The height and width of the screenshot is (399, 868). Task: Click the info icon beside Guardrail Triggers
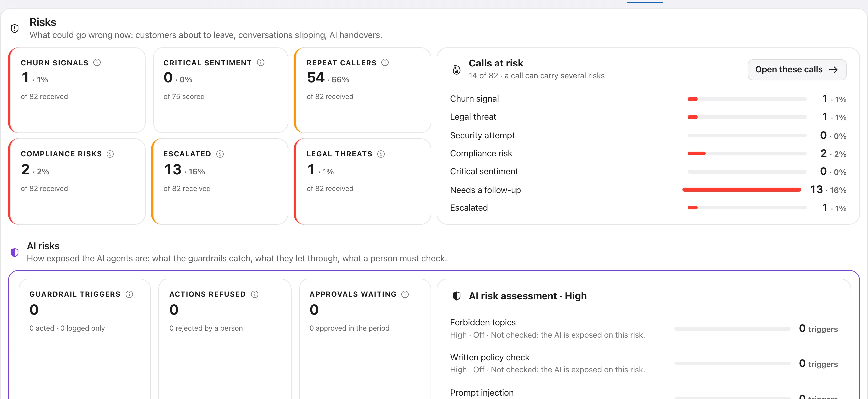click(129, 294)
